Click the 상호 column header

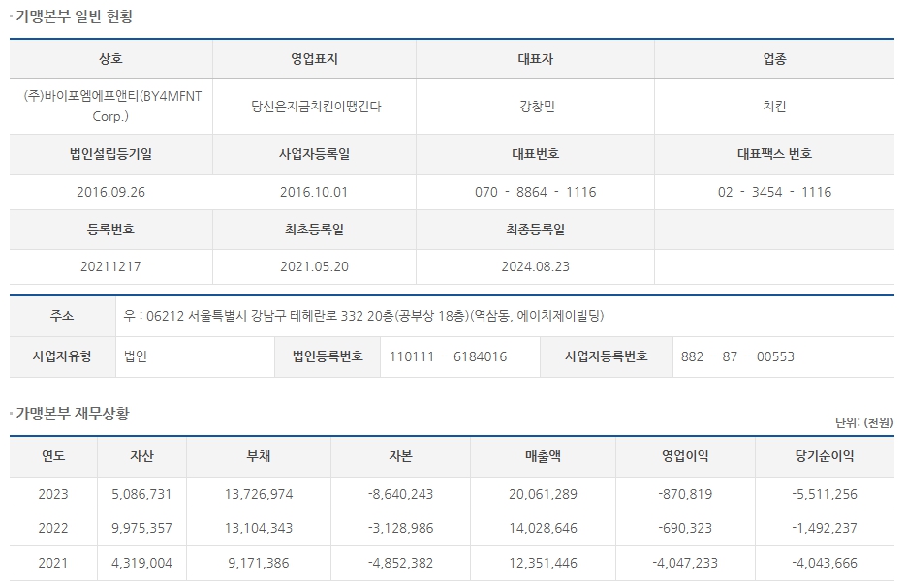tap(110, 59)
